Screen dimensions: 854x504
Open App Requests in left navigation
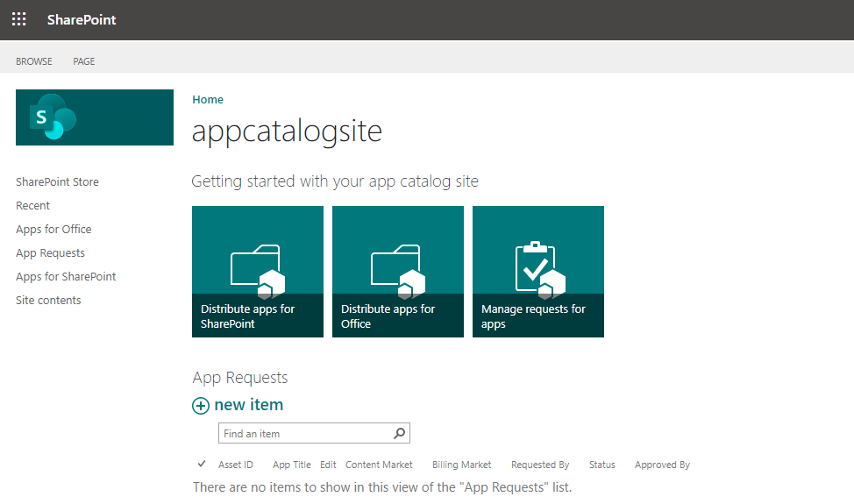[x=50, y=253]
